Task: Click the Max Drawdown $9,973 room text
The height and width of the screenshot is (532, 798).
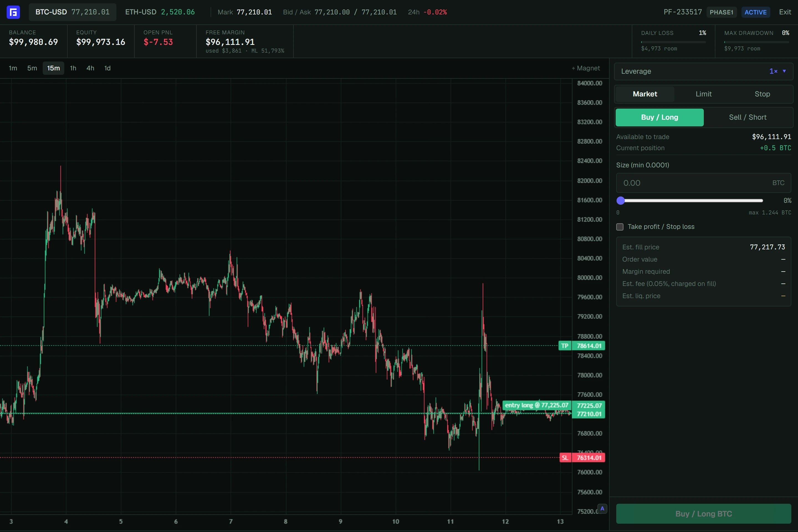Action: (x=742, y=49)
